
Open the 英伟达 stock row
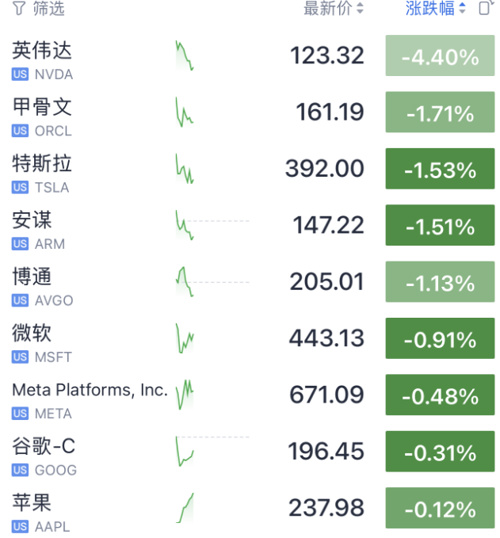coord(250,56)
